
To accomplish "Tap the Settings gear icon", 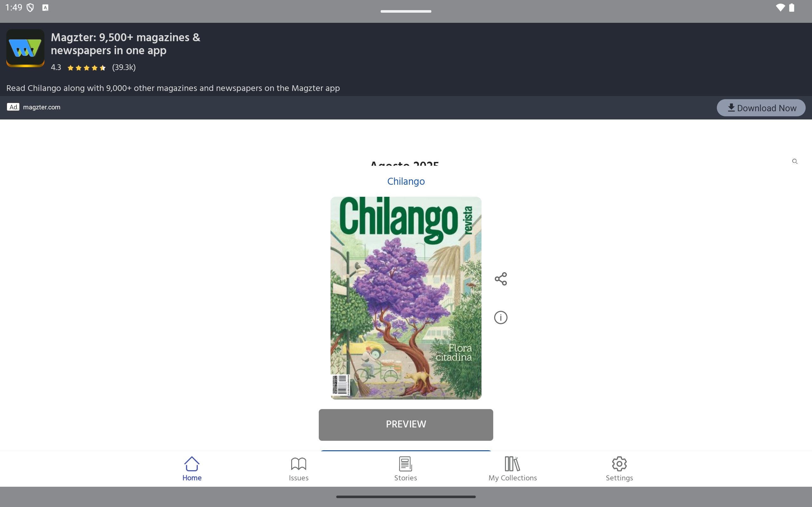I will [x=619, y=464].
